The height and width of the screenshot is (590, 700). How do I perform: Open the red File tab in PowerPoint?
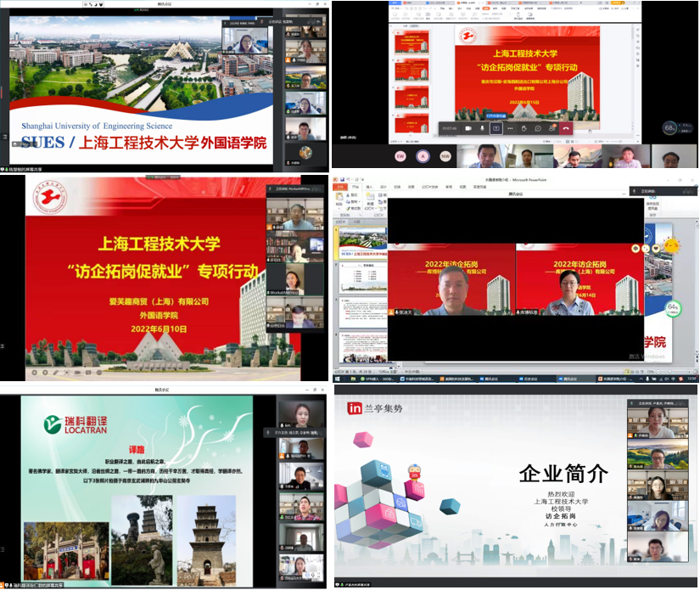click(339, 188)
